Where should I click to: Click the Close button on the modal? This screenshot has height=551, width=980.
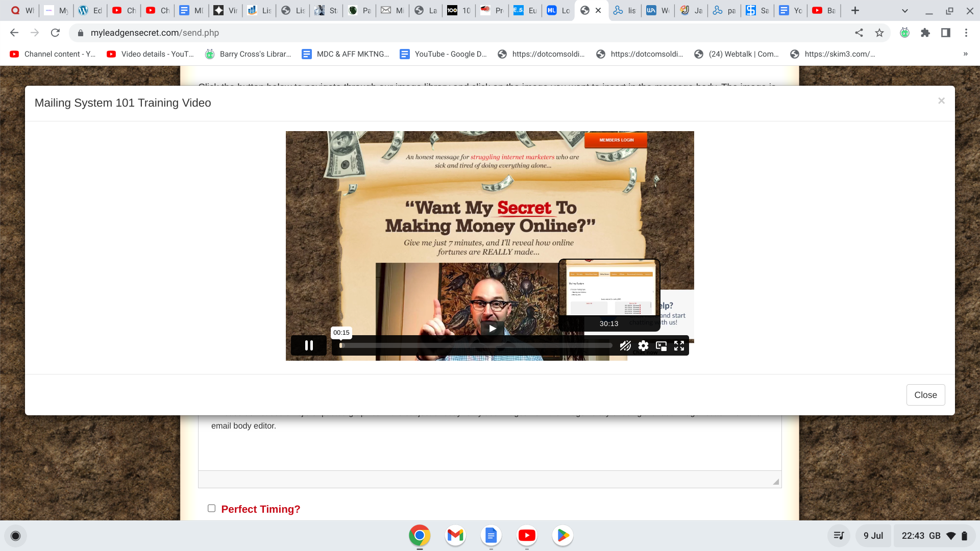(925, 394)
